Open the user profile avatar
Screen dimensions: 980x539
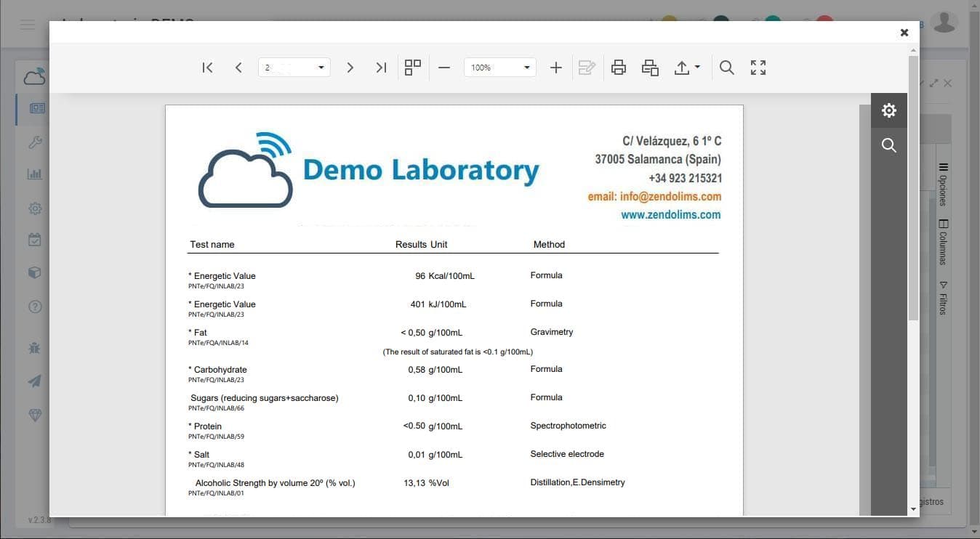944,23
